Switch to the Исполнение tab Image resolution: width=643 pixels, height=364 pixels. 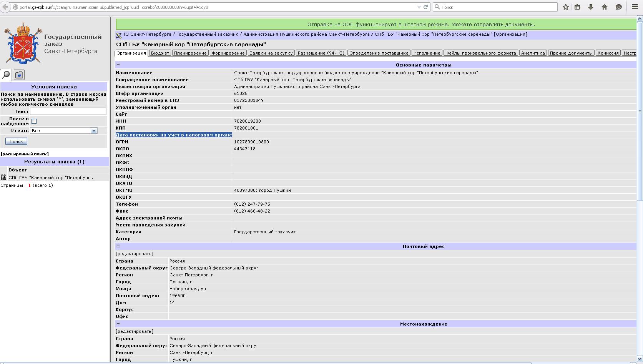tap(427, 53)
